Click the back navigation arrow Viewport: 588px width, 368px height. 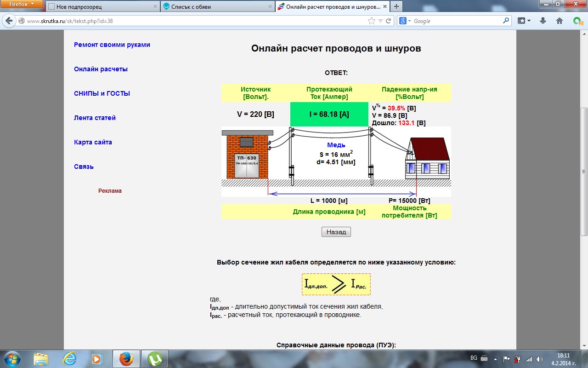pyautogui.click(x=9, y=21)
